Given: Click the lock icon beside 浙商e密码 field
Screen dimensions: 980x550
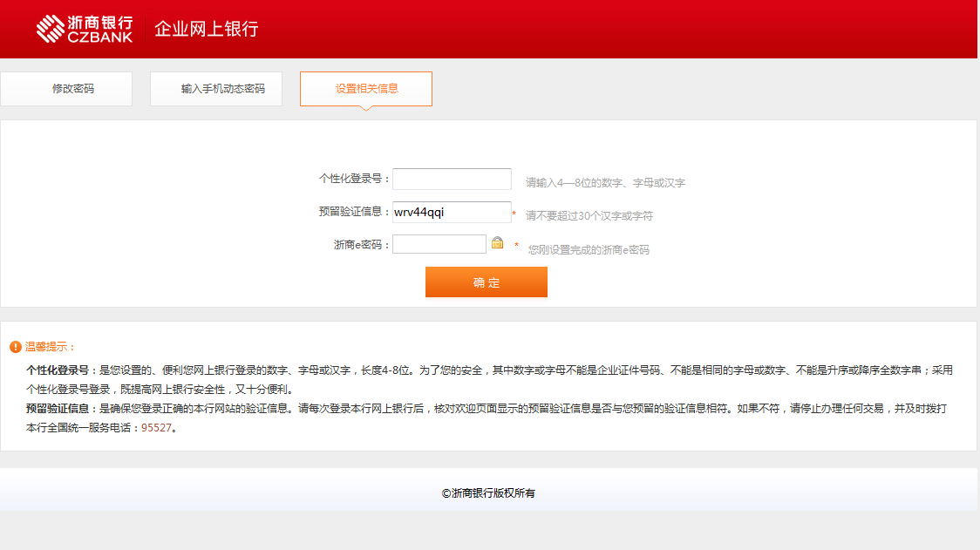Looking at the screenshot, I should click(497, 243).
